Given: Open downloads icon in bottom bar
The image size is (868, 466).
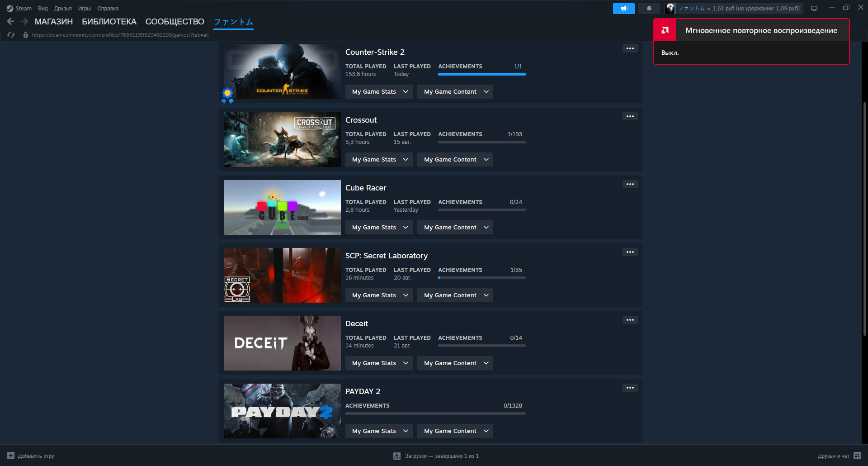Looking at the screenshot, I should (397, 456).
